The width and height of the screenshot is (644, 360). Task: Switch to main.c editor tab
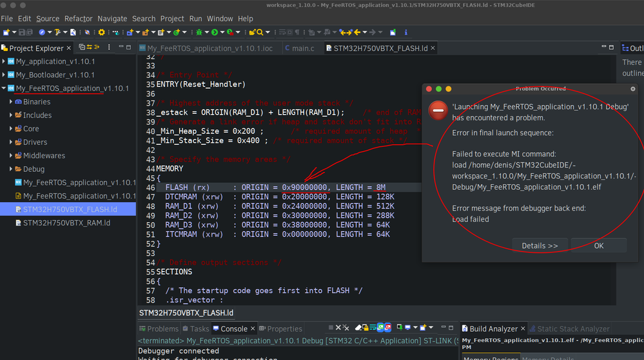299,48
